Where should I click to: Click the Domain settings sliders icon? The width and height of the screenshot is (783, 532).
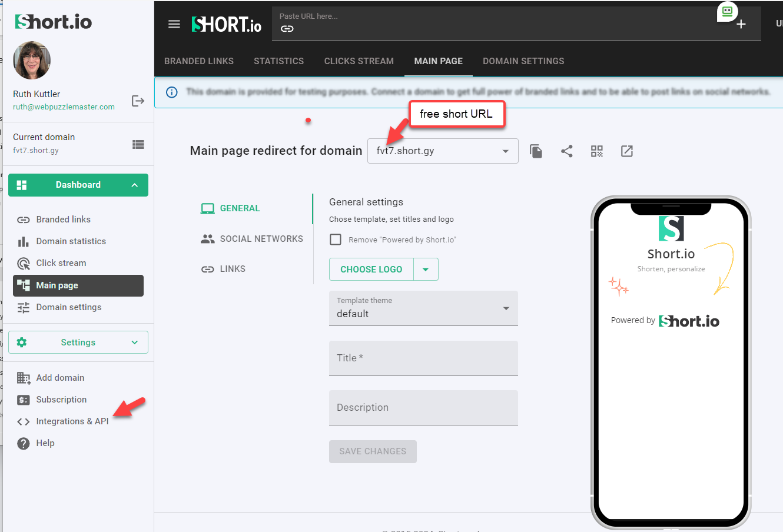point(24,307)
